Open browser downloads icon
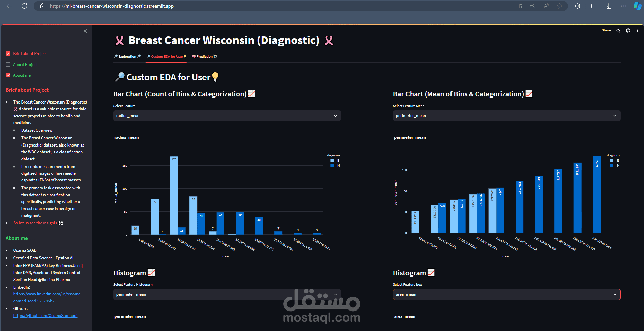644x331 pixels. [x=608, y=6]
